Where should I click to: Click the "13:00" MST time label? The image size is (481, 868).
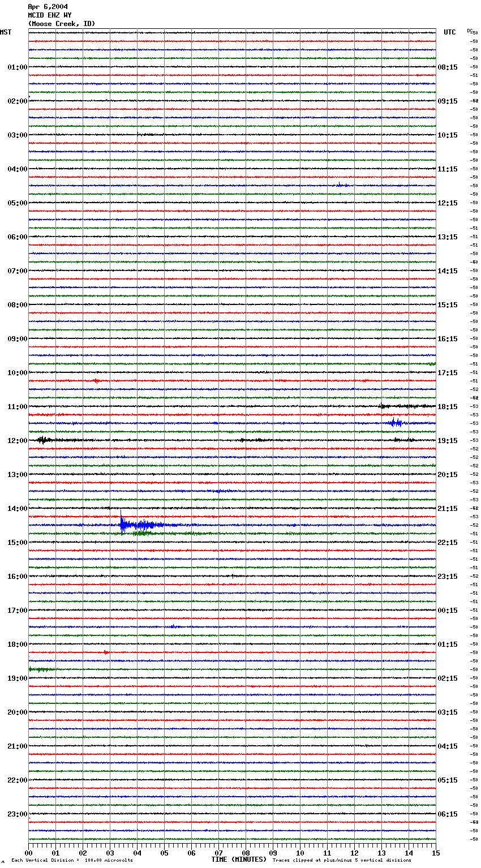18,475
